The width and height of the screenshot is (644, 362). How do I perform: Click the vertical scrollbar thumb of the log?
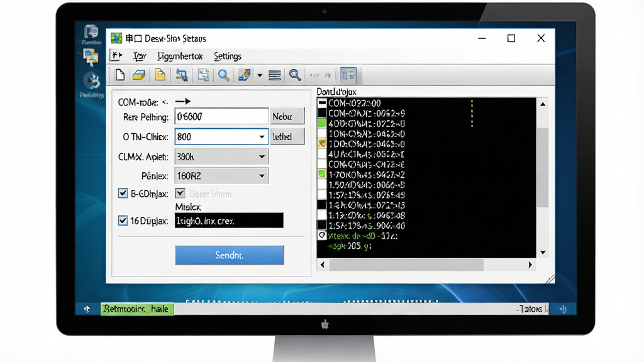coord(543,167)
